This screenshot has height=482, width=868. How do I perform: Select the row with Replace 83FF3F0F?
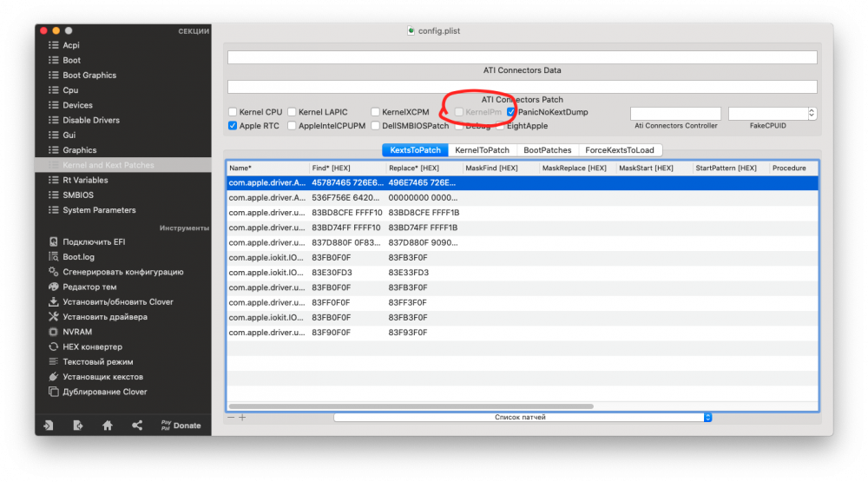point(522,302)
